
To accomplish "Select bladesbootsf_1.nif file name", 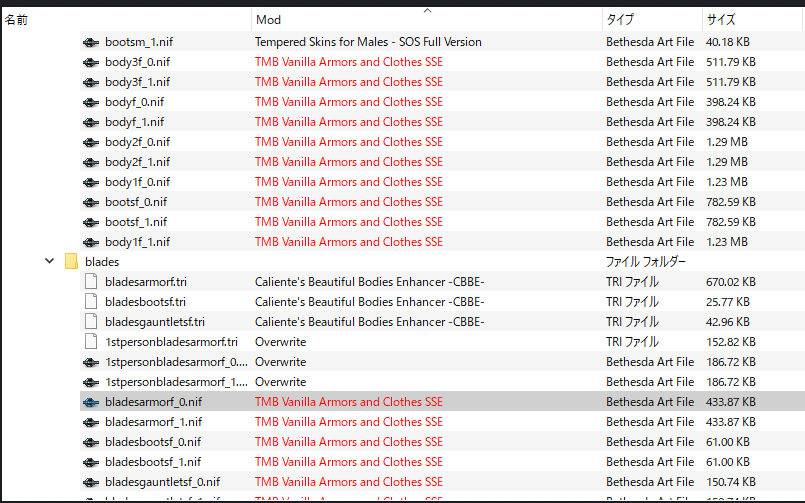I will click(153, 462).
